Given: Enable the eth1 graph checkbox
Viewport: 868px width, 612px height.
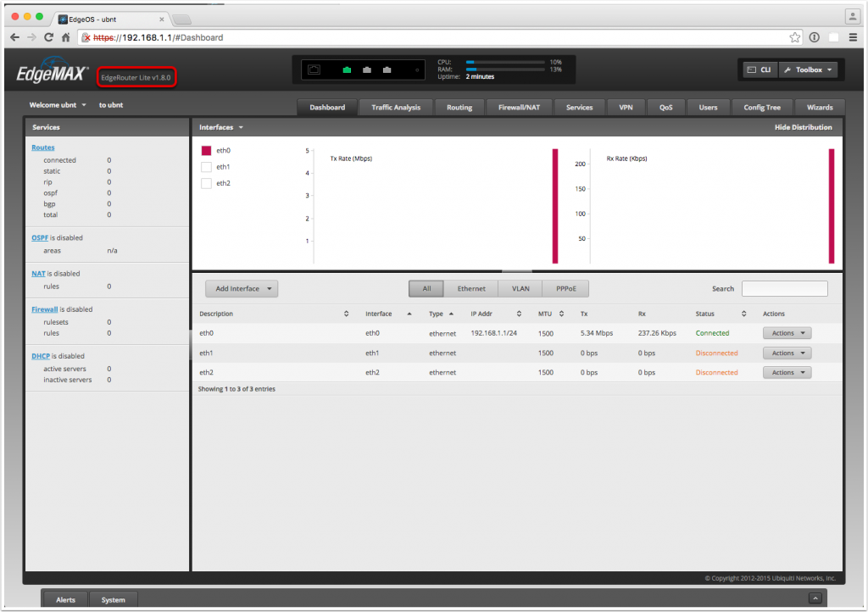Looking at the screenshot, I should (207, 167).
